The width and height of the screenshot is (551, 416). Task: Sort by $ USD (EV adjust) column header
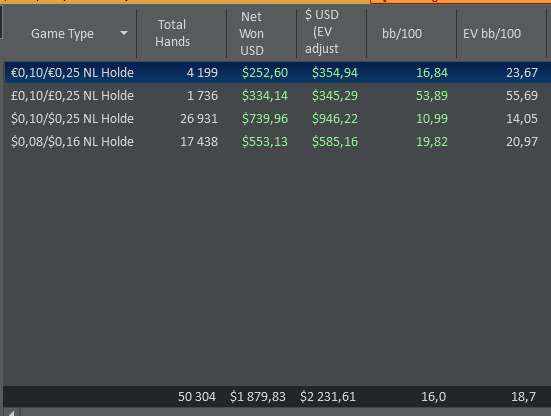tap(322, 32)
